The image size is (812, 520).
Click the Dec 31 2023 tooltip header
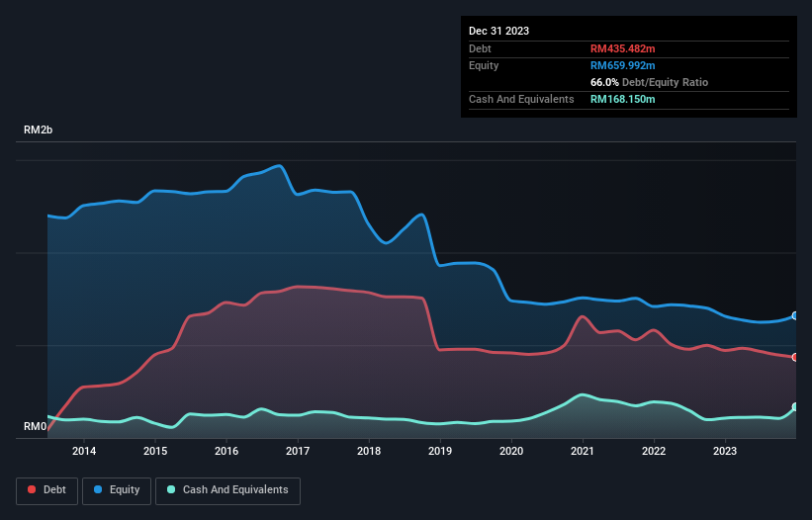[x=499, y=31]
